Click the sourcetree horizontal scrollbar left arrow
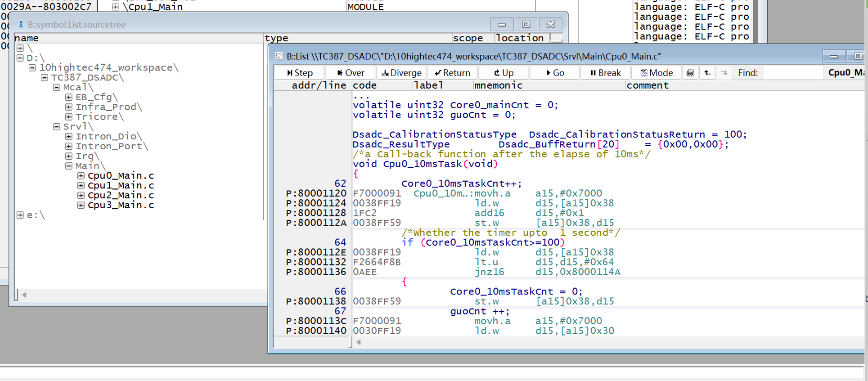Screen dimensions: 868x381 [x=24, y=295]
